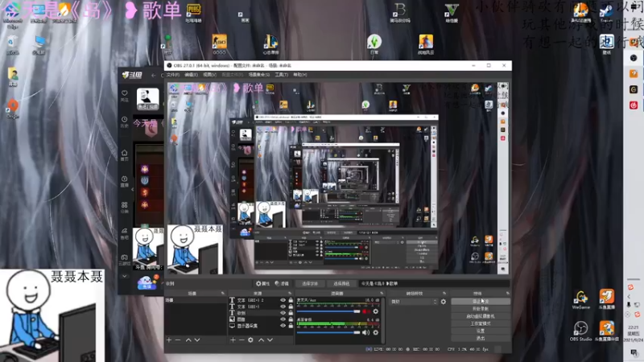644x362 pixels.
Task: Open the Steam desktop shortcut
Action: point(606,11)
